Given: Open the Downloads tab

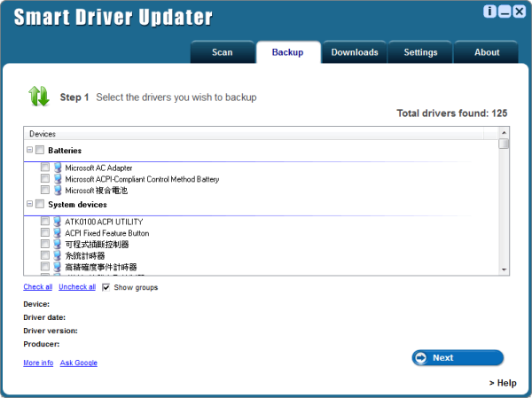Looking at the screenshot, I should click(x=355, y=52).
